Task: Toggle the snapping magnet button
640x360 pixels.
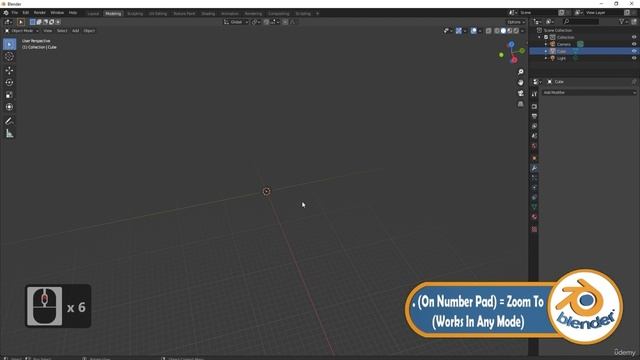Action: pos(266,22)
